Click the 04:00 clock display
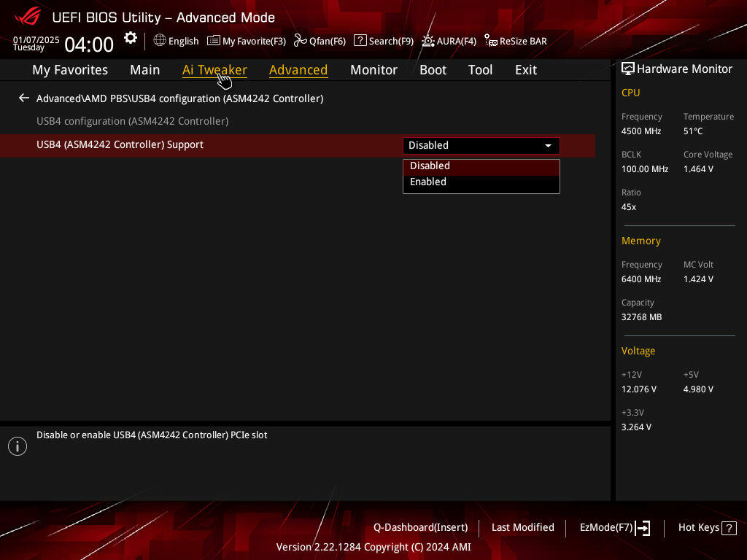 click(x=89, y=44)
